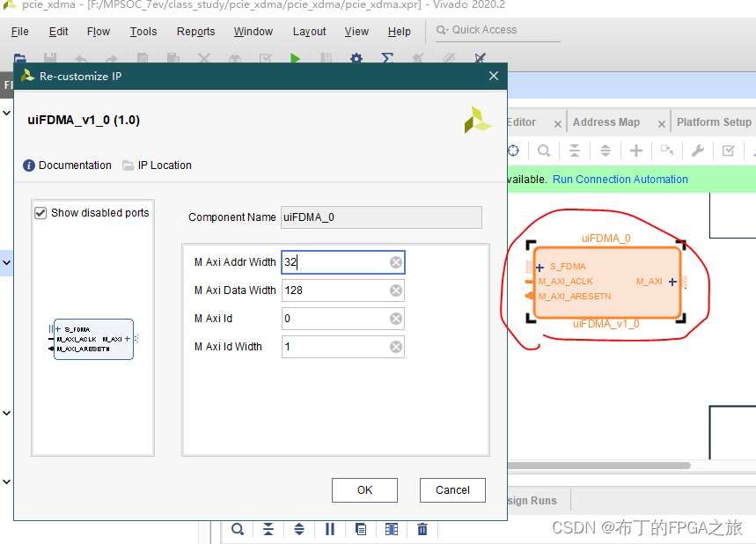Click the validate design checkmark icon

pos(728,151)
